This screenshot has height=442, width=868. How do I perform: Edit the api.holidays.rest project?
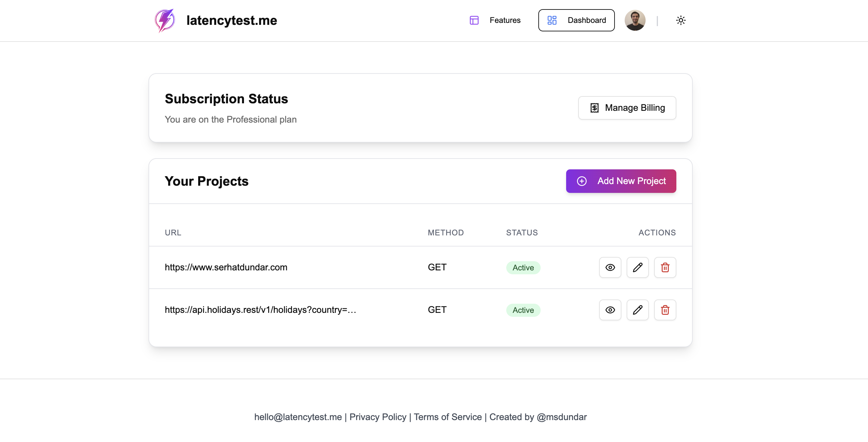point(637,310)
